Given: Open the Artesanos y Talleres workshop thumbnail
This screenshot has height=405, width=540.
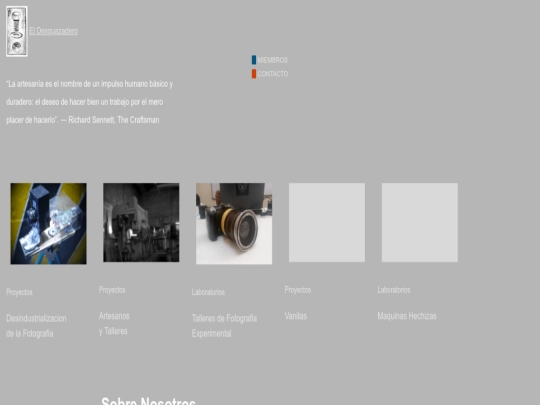Looking at the screenshot, I should (141, 222).
